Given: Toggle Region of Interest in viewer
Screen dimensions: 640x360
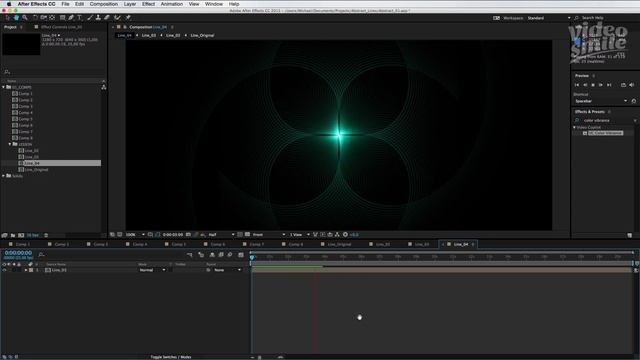Looking at the screenshot, I should pyautogui.click(x=240, y=235).
